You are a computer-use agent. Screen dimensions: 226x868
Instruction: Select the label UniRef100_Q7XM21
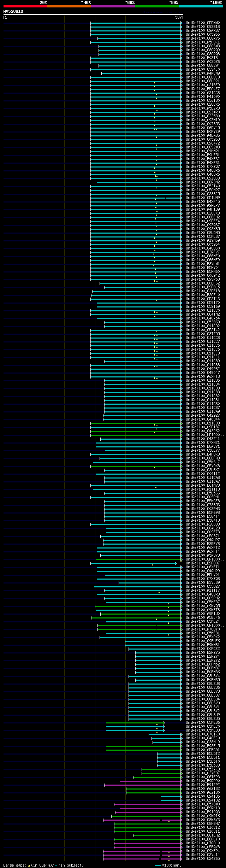203,443
